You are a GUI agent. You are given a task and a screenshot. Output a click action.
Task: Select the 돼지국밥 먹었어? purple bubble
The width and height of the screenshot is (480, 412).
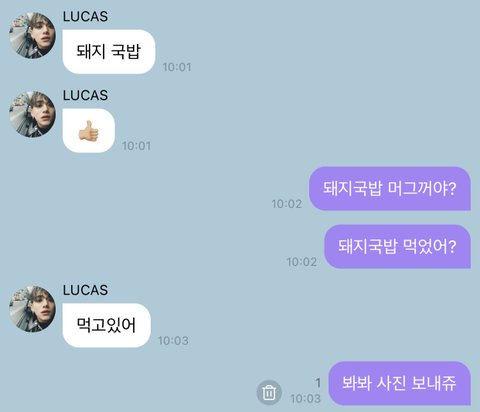pyautogui.click(x=397, y=247)
